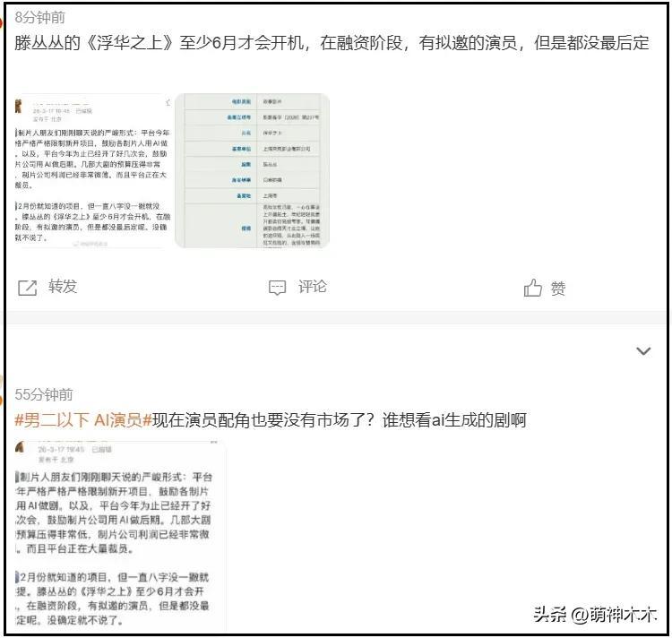Click the orange avatar edge beside 8分钟前

1,22
